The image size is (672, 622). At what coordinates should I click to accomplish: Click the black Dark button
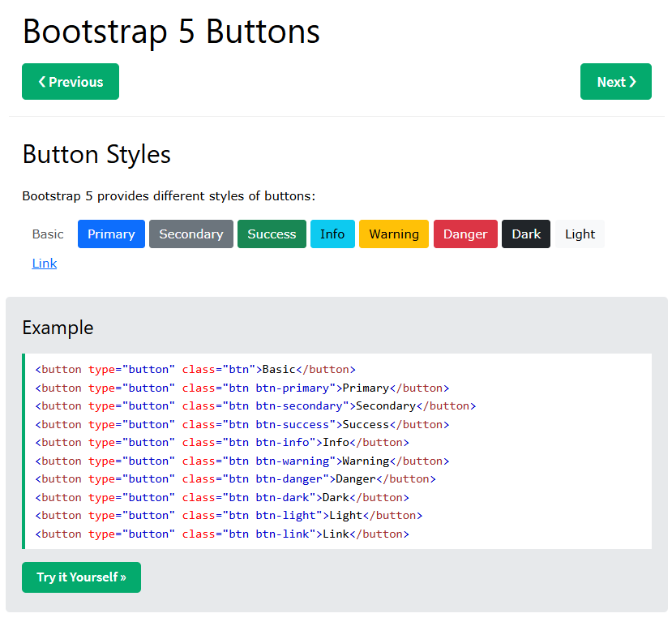[526, 234]
